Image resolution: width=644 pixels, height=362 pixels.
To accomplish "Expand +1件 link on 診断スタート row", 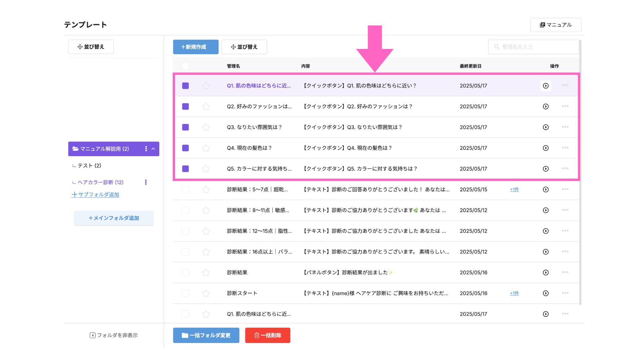I will click(514, 293).
